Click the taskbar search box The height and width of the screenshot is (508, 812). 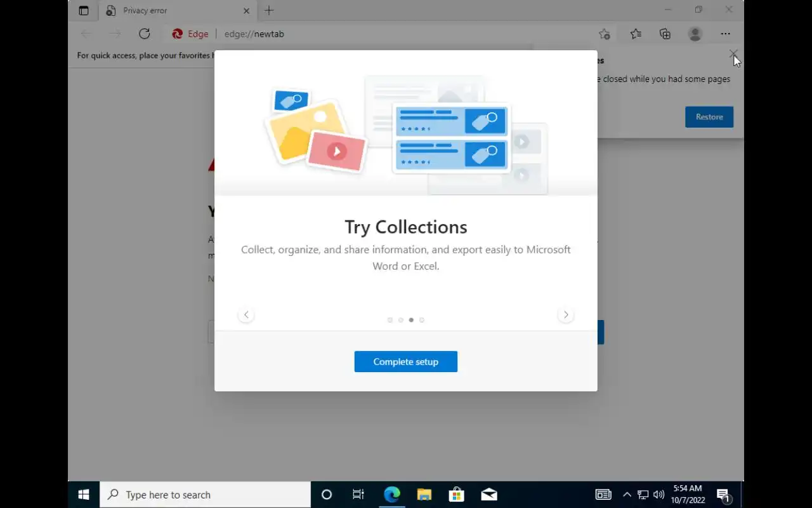(x=206, y=495)
